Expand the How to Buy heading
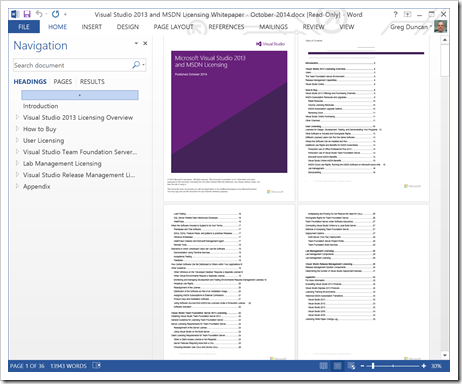The image size is (462, 384). click(x=17, y=128)
